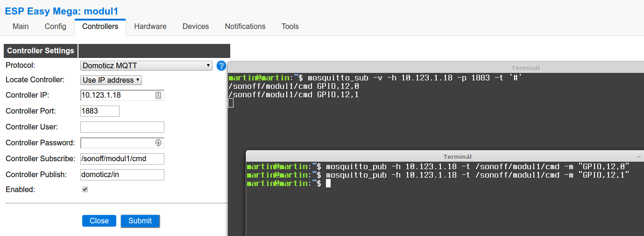
Task: Open the Tools tab
Action: [290, 27]
